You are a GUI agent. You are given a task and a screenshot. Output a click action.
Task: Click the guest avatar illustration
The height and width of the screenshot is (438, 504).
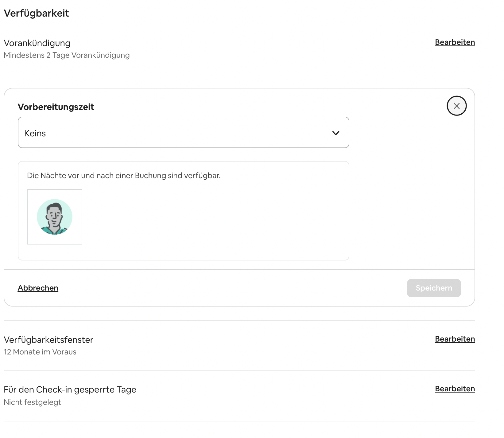click(55, 217)
